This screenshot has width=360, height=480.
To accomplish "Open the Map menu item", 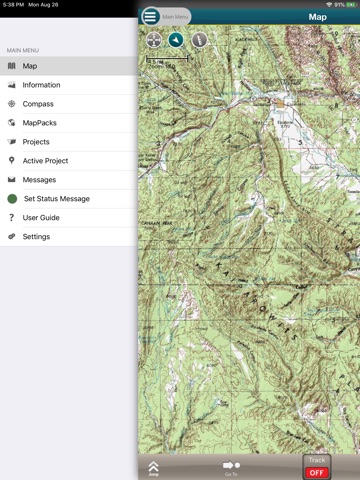I will tap(69, 66).
